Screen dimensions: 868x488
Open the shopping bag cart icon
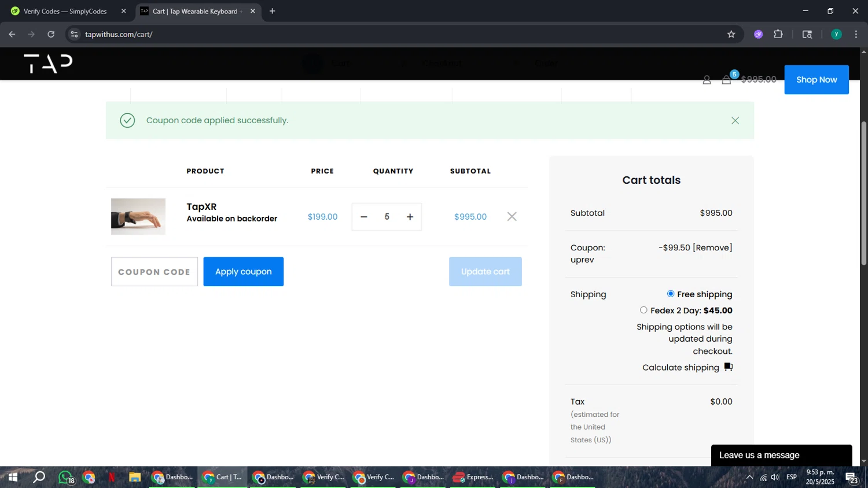(x=726, y=80)
